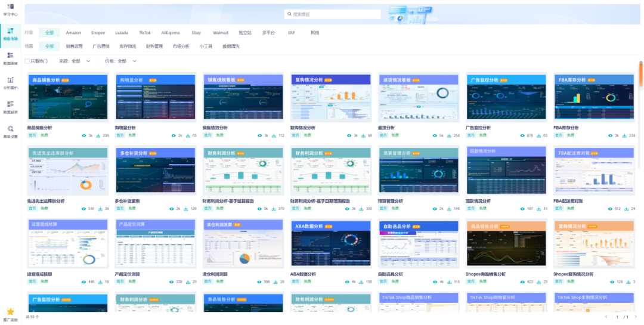Filter industry by TikTok

click(144, 33)
